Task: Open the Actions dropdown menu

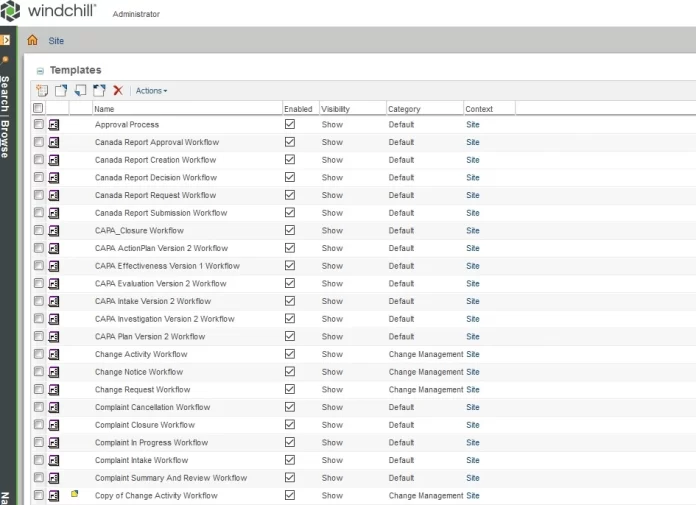Action: click(151, 91)
